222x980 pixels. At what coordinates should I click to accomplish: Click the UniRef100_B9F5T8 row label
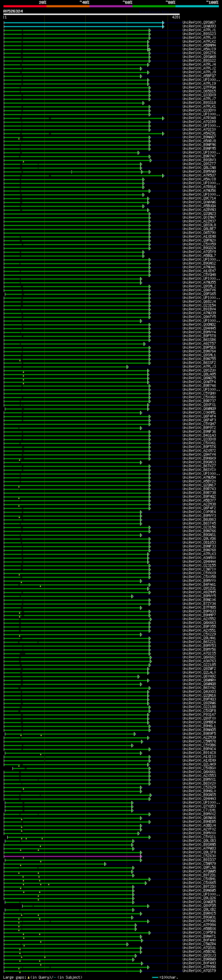click(199, 336)
